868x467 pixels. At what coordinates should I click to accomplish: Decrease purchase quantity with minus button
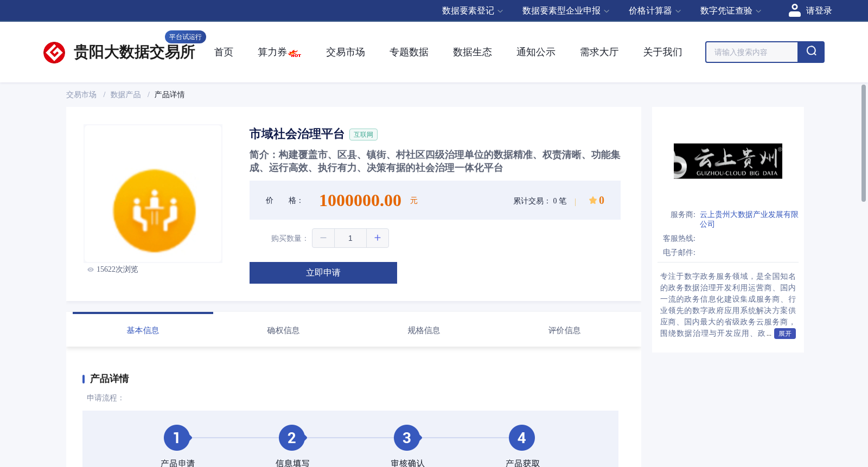coord(323,238)
